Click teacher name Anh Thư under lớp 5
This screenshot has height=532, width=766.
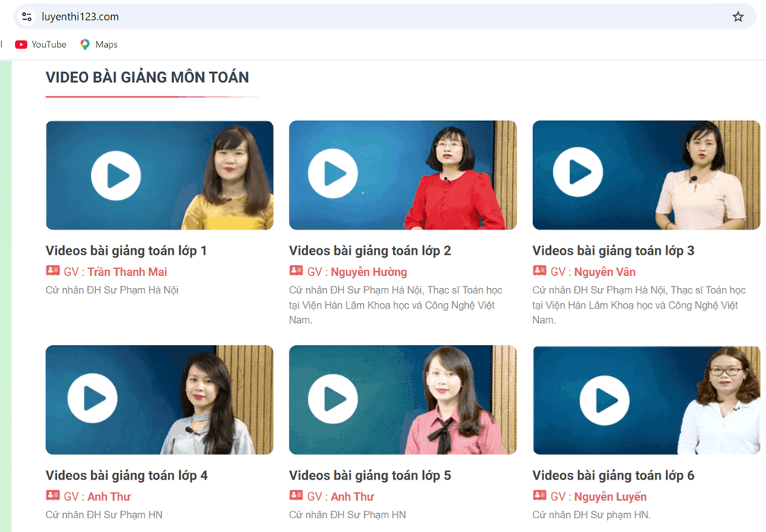[353, 496]
